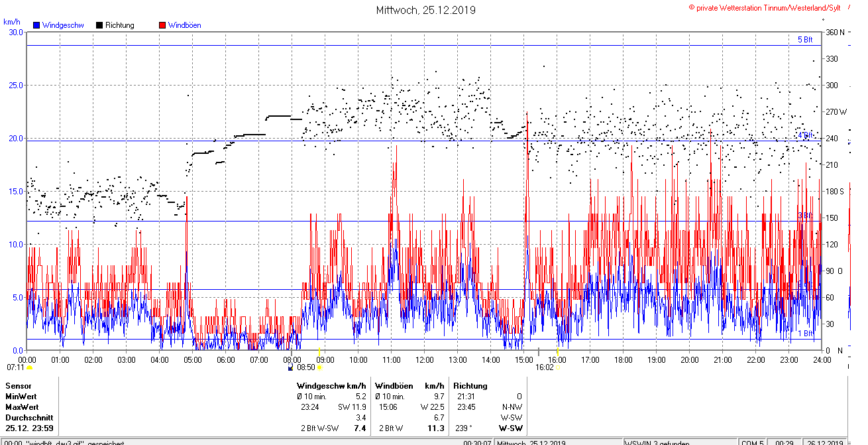This screenshot has width=868, height=445.
Task: Click the 4 Bft line label
Action: coord(805,135)
